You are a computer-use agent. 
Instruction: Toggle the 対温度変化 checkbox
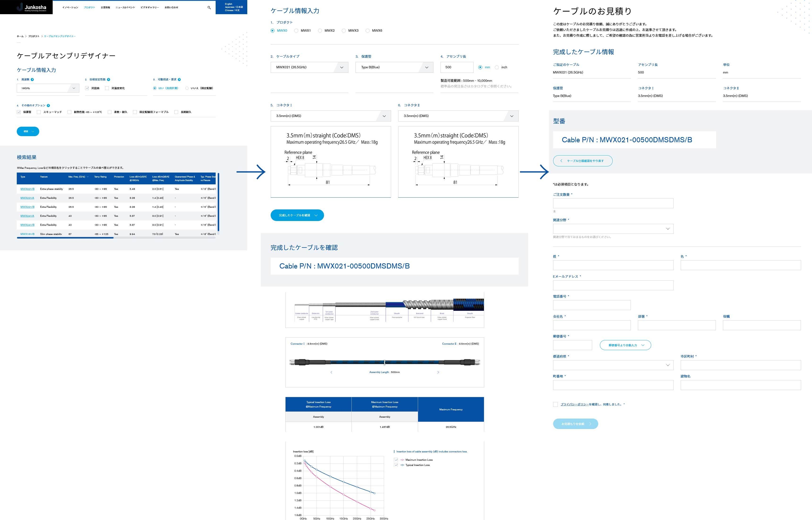107,88
